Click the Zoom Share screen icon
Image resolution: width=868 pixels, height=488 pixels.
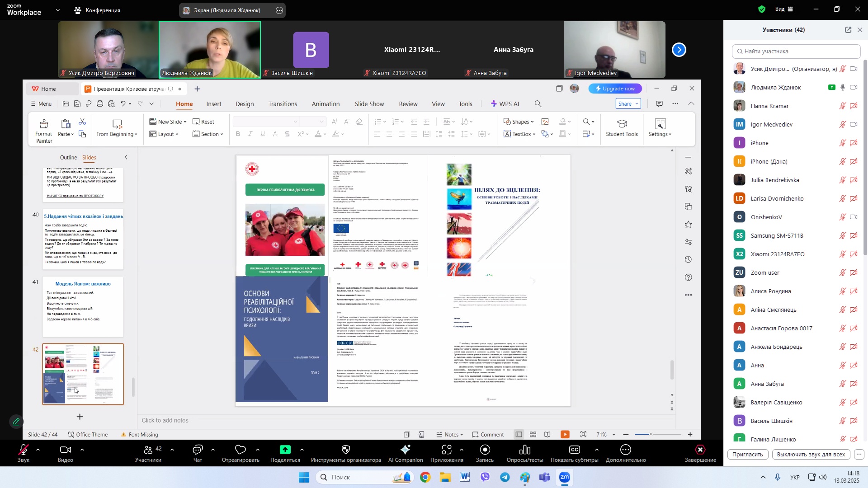tap(285, 454)
